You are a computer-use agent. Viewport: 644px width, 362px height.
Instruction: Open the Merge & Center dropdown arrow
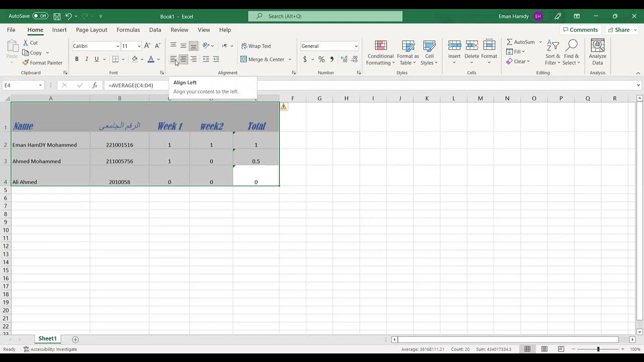pyautogui.click(x=290, y=59)
